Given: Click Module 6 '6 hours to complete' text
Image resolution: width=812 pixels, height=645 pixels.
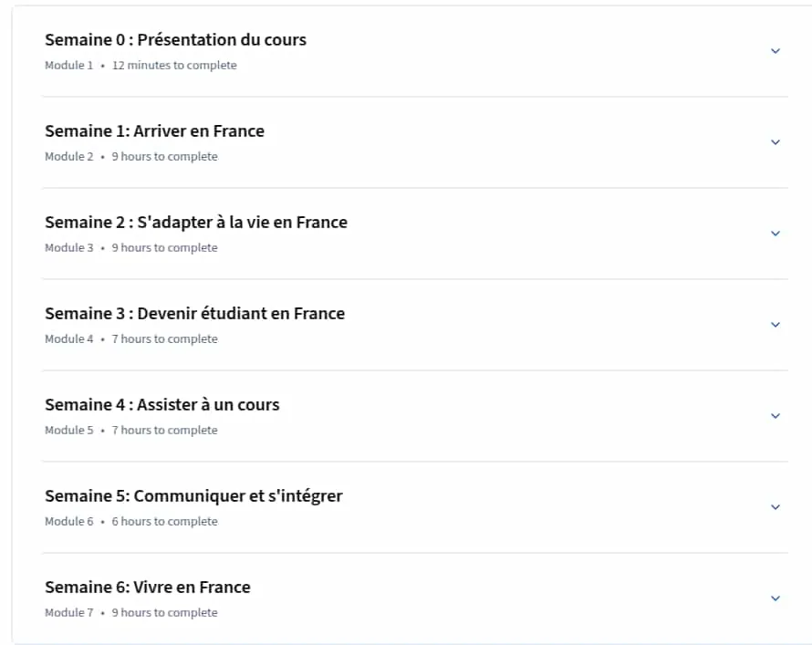Looking at the screenshot, I should (164, 521).
